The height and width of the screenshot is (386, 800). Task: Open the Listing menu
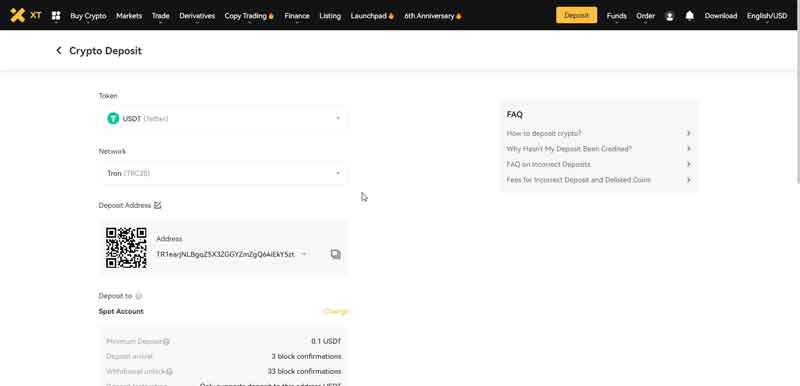[330, 16]
